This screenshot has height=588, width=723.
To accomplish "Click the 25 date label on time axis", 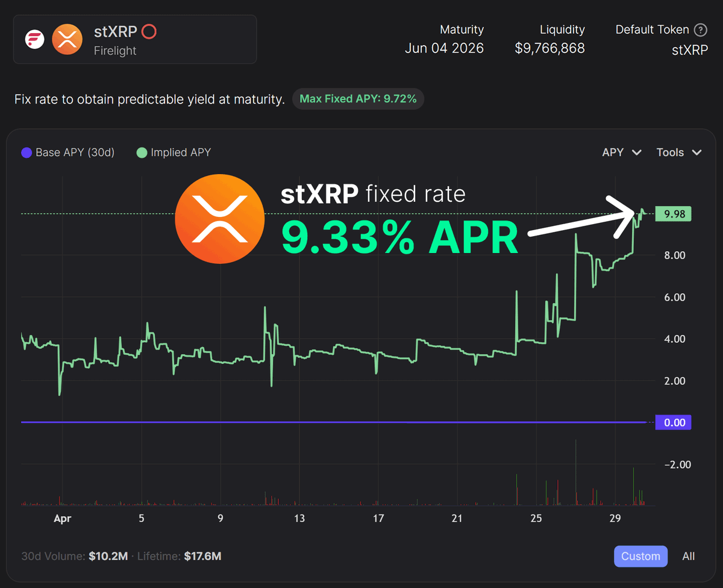I will point(536,518).
